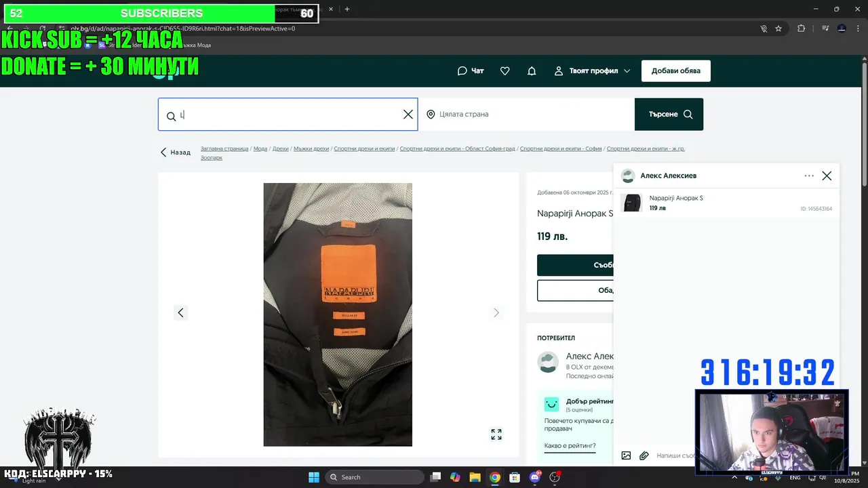Open Microsoft Store from taskbar
Screen dimensions: 868x488
[x=515, y=477]
